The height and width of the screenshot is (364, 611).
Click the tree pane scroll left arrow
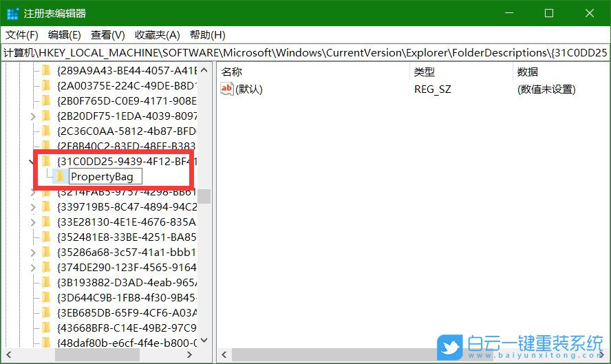[8, 354]
